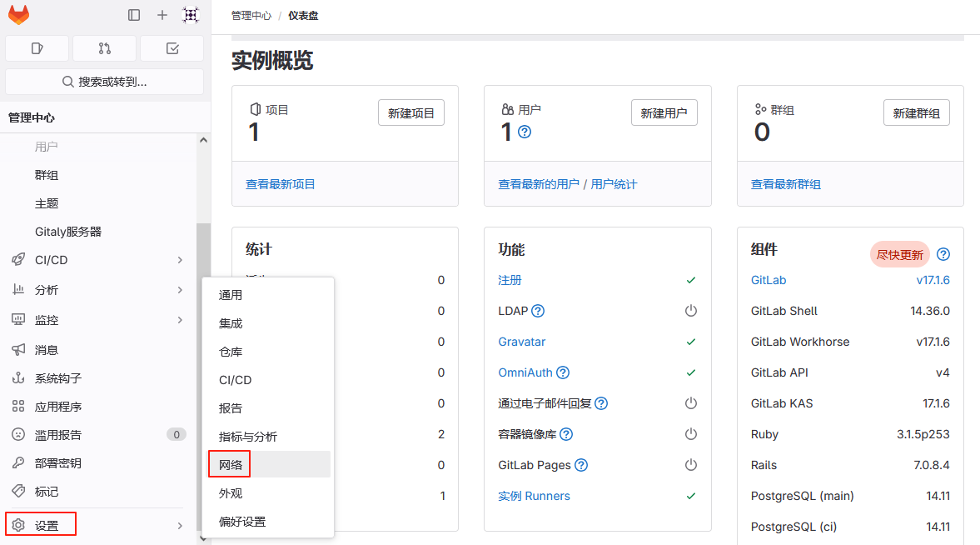The height and width of the screenshot is (545, 980).
Task: Click the 尽快更新 badge
Action: coord(900,255)
